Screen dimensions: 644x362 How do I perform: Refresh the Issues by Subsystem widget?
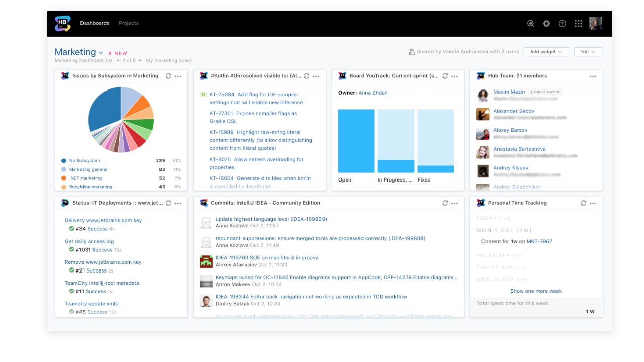(168, 76)
